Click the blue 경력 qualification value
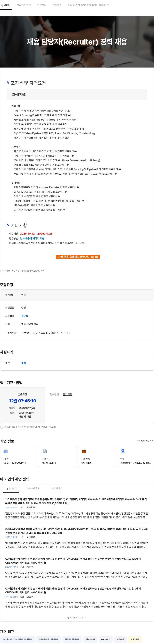154x644 pixels. coord(23,363)
